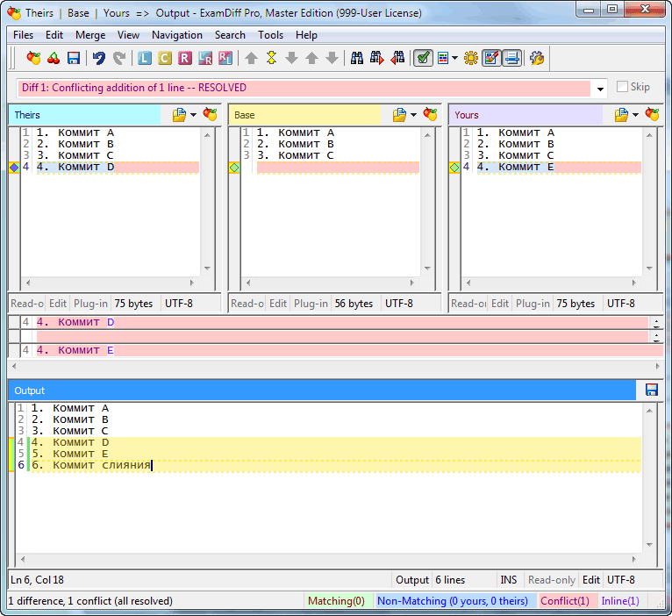This screenshot has width=672, height=616.
Task: Click Plug-in in Theirs pane status bar
Action: 90,304
